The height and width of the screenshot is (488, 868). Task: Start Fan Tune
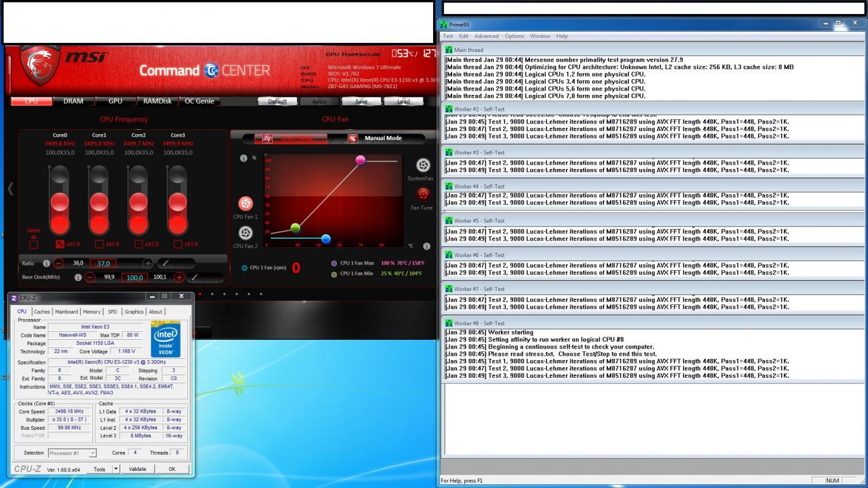(423, 195)
